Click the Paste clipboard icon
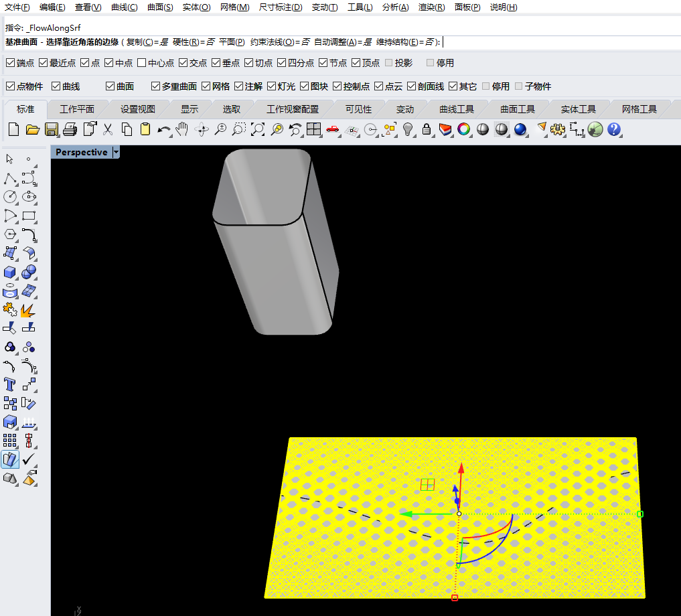Image resolution: width=681 pixels, height=616 pixels. click(x=145, y=129)
